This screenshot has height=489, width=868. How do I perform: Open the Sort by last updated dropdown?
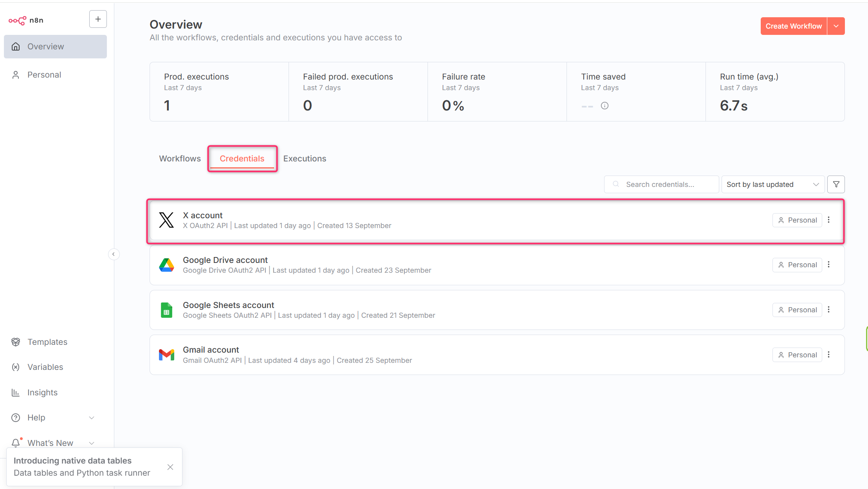(x=772, y=185)
